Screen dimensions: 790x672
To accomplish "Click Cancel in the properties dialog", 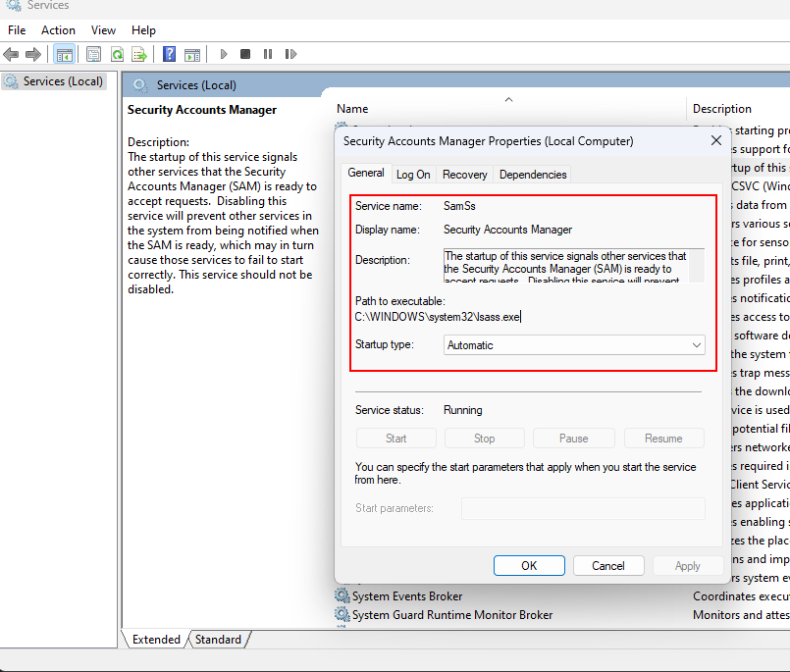I will tap(608, 566).
